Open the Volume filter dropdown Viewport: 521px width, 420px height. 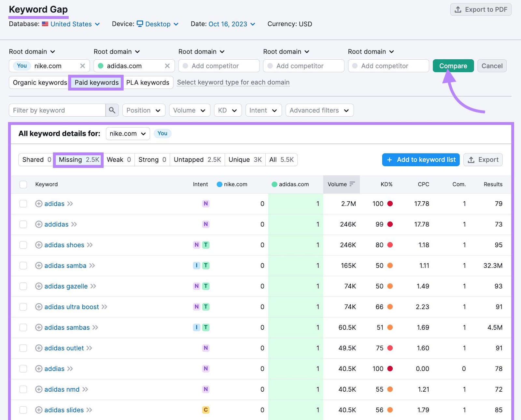click(x=190, y=110)
